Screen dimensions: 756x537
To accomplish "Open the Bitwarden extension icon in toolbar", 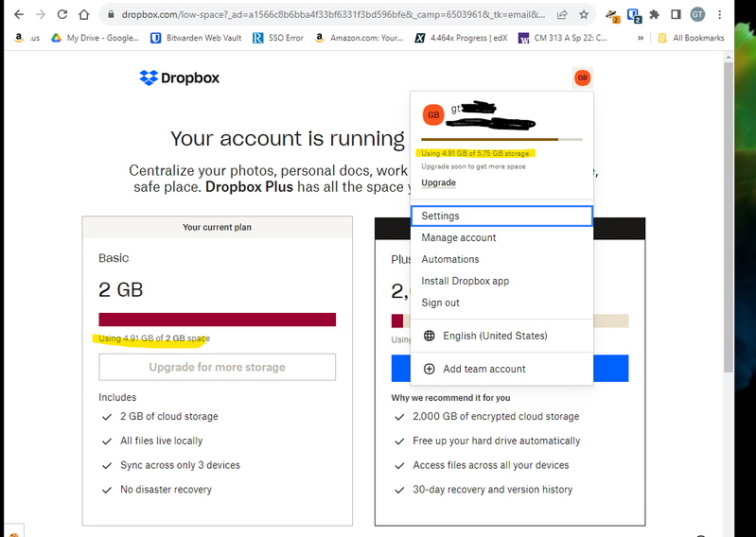I will [634, 15].
